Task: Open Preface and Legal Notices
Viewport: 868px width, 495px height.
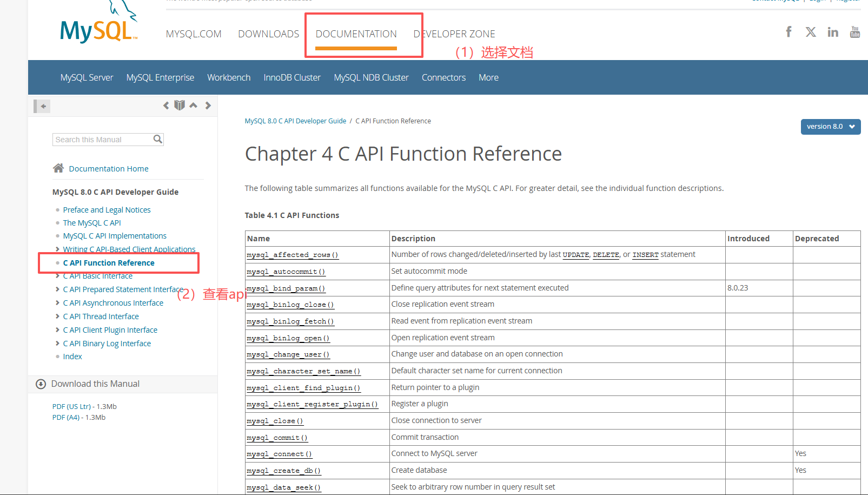Action: [107, 210]
